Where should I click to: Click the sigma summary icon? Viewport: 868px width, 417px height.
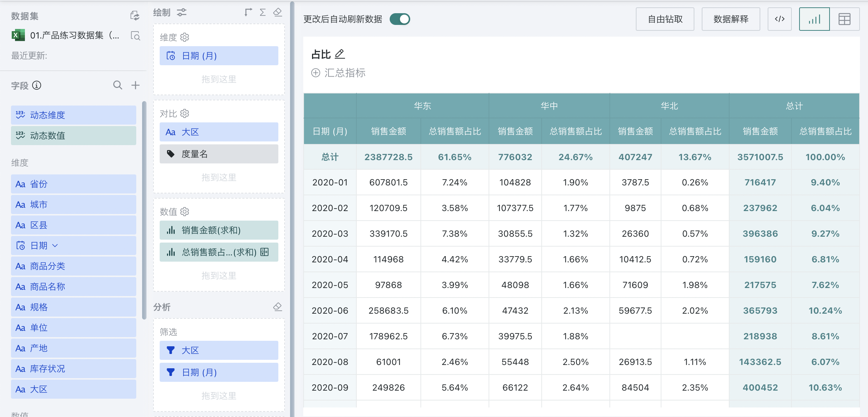coord(263,12)
